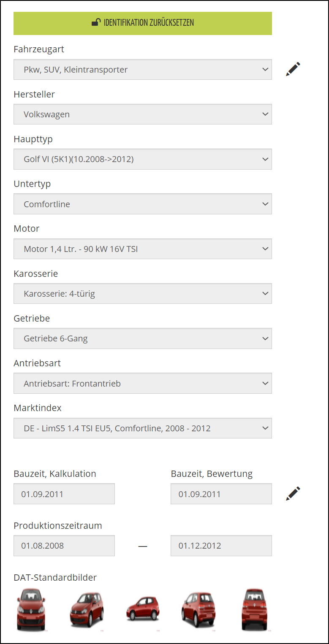Select the side view car thumbnail
Viewport: 329px width, 644px height.
[x=143, y=610]
